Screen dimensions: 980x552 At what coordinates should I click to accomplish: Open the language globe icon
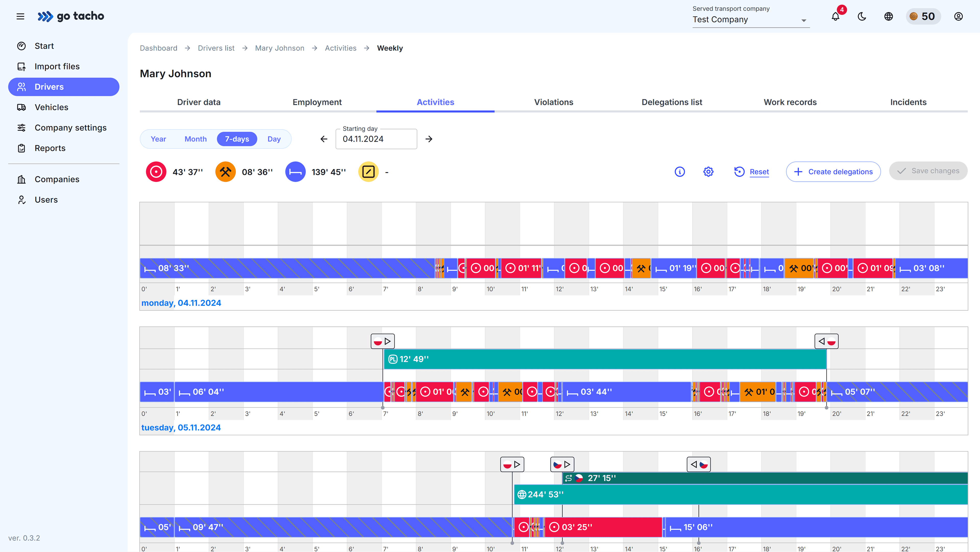888,17
